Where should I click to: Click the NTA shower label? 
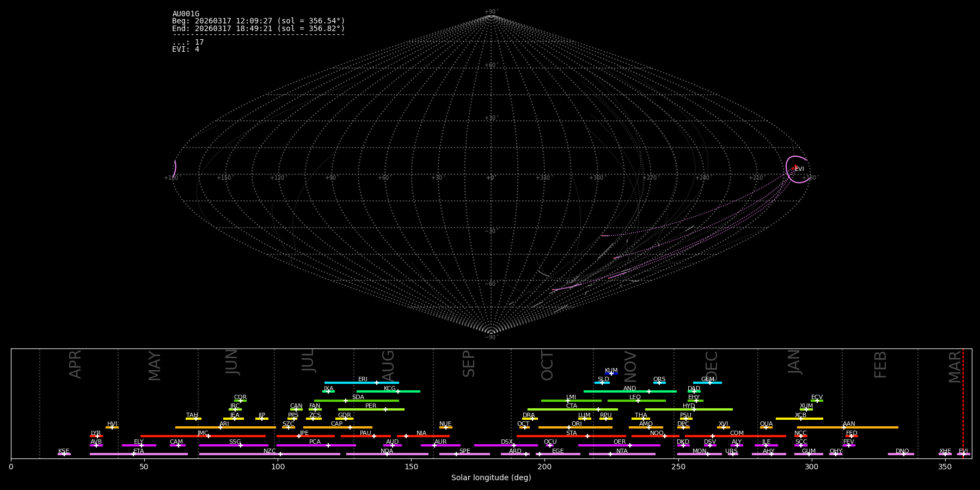[622, 451]
